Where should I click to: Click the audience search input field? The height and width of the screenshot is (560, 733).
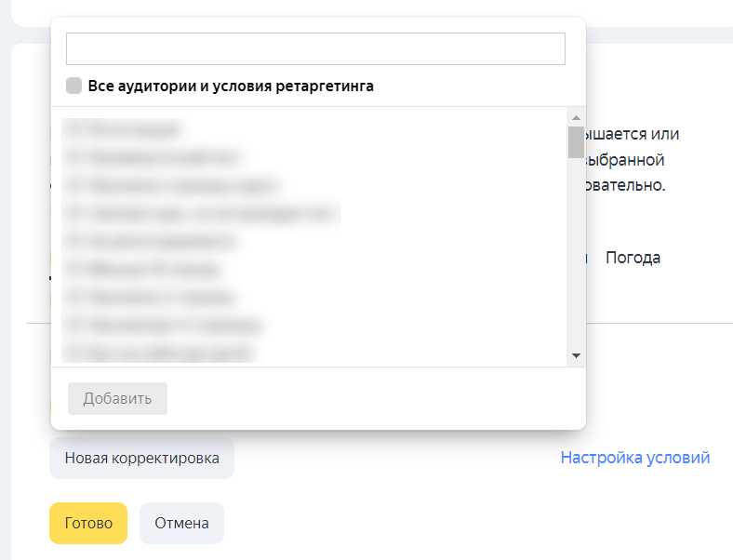click(x=315, y=48)
